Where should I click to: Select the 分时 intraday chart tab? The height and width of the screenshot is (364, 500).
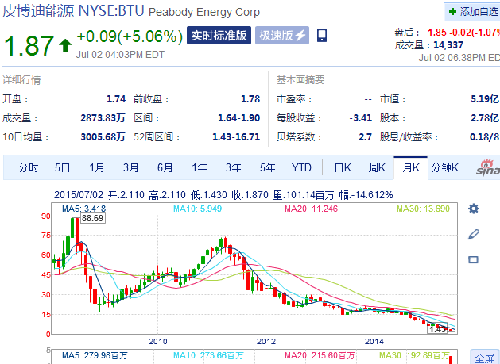point(28,167)
